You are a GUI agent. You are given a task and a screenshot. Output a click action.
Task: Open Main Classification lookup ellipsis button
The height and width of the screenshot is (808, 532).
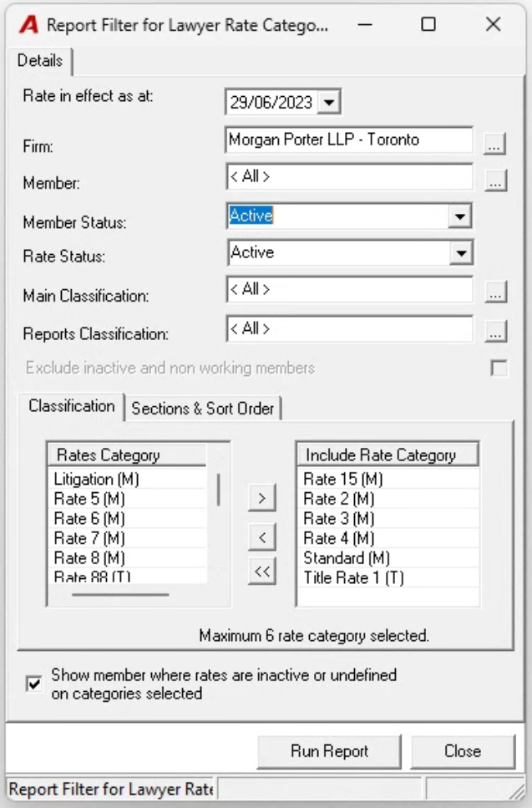pyautogui.click(x=495, y=292)
